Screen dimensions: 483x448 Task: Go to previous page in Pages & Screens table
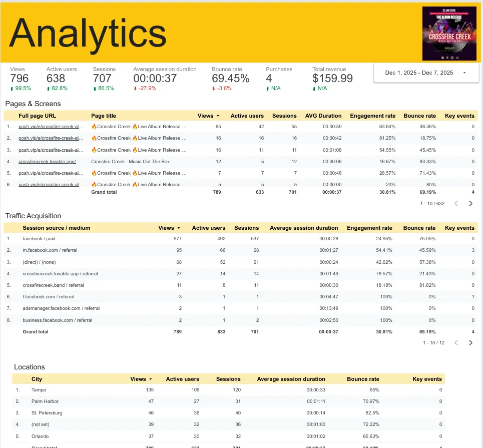pyautogui.click(x=456, y=203)
